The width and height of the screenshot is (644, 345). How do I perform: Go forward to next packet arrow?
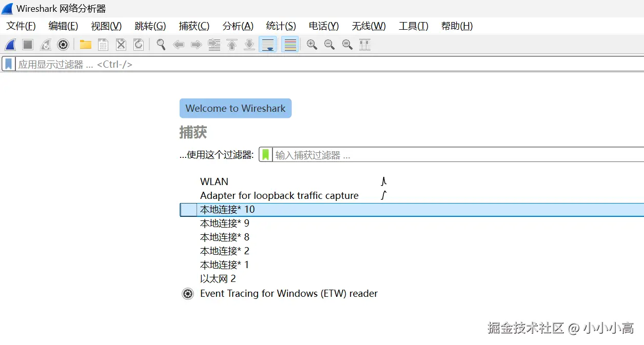[196, 45]
